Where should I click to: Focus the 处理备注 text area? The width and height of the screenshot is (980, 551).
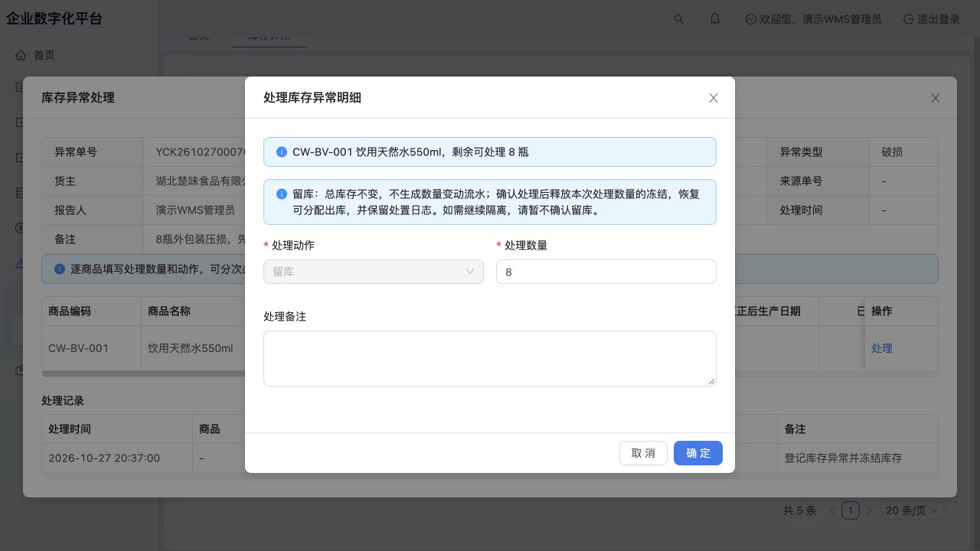490,358
